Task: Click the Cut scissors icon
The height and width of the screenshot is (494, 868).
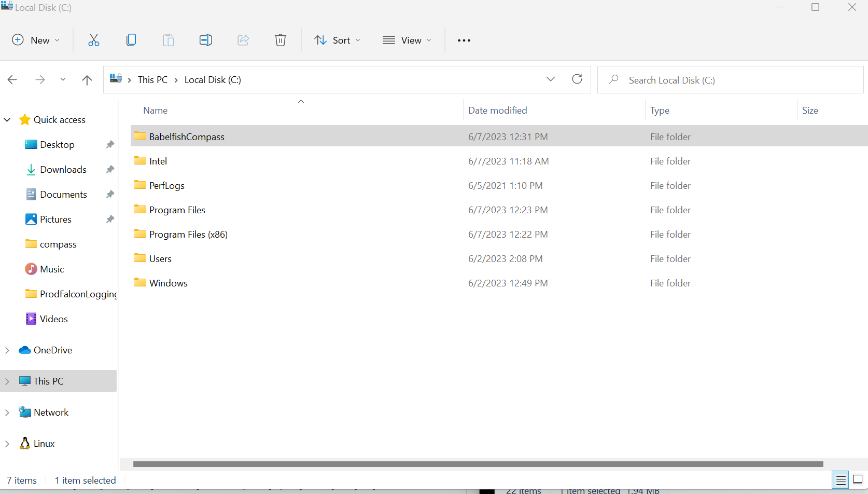Action: click(x=94, y=40)
